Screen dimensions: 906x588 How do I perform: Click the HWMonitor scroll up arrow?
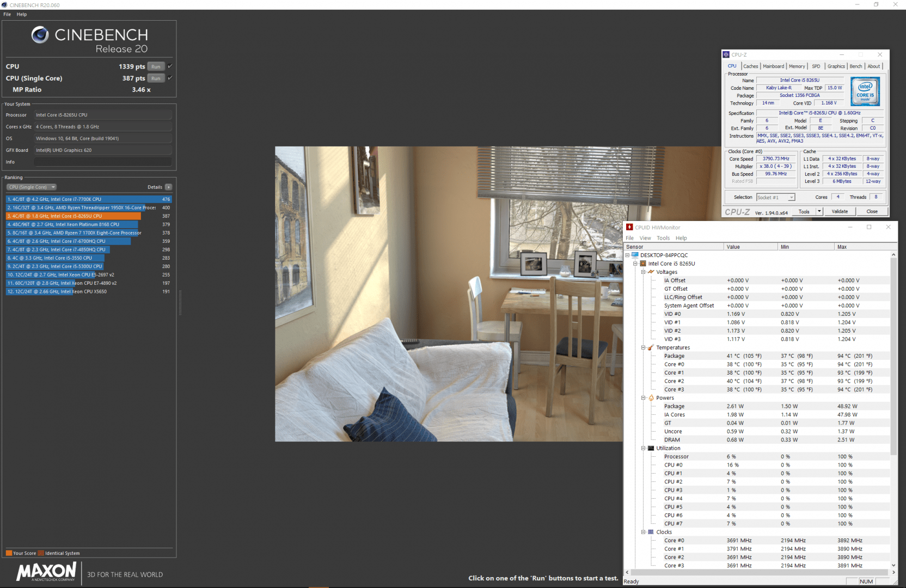[893, 255]
